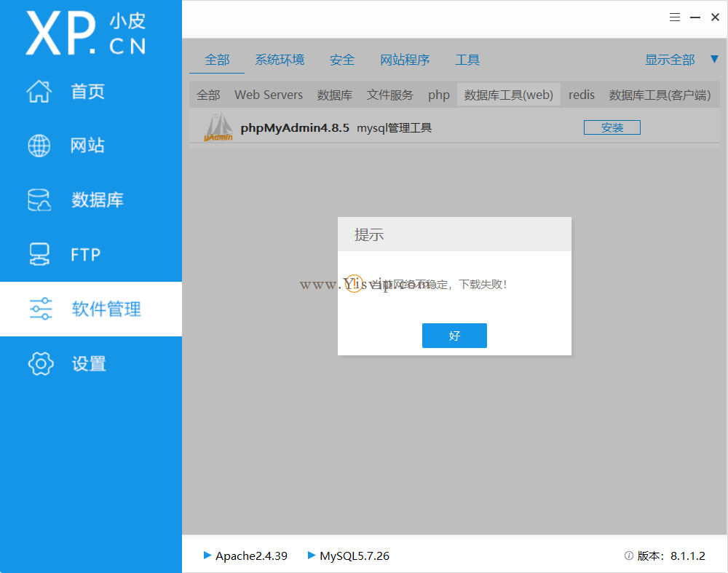Select the 数据库 sub-category filter

[334, 95]
